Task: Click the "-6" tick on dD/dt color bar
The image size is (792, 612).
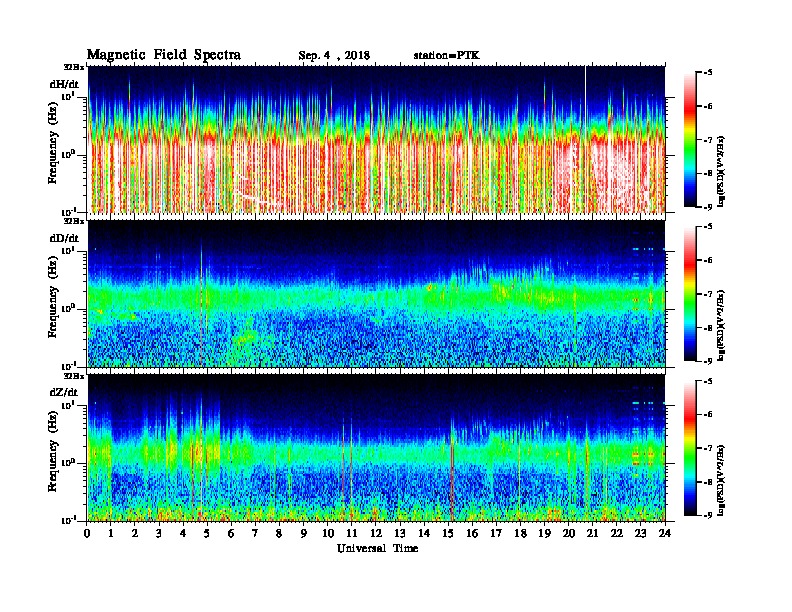Action: (708, 260)
